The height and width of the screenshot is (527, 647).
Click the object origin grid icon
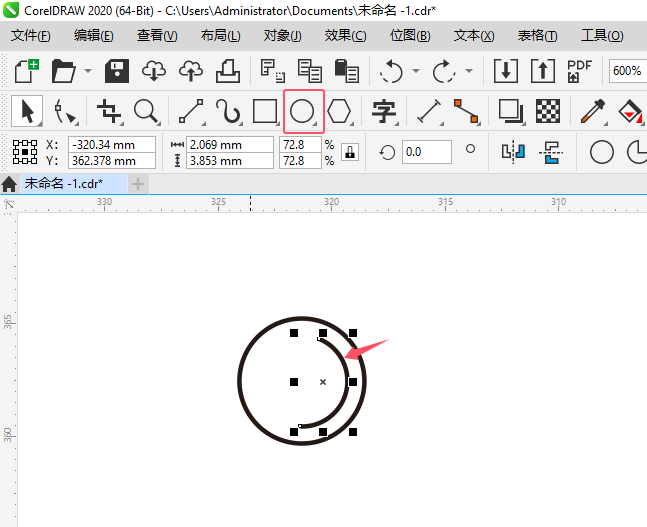(25, 152)
